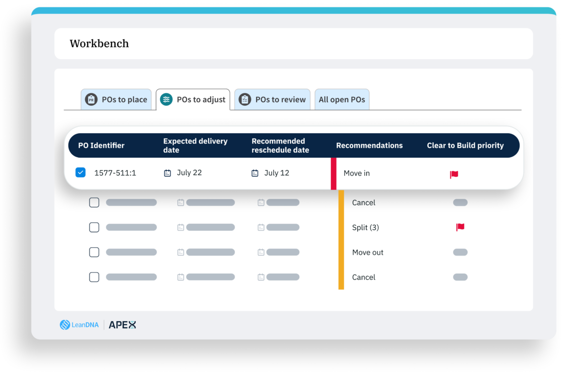Click the APEX logo

[x=122, y=325]
